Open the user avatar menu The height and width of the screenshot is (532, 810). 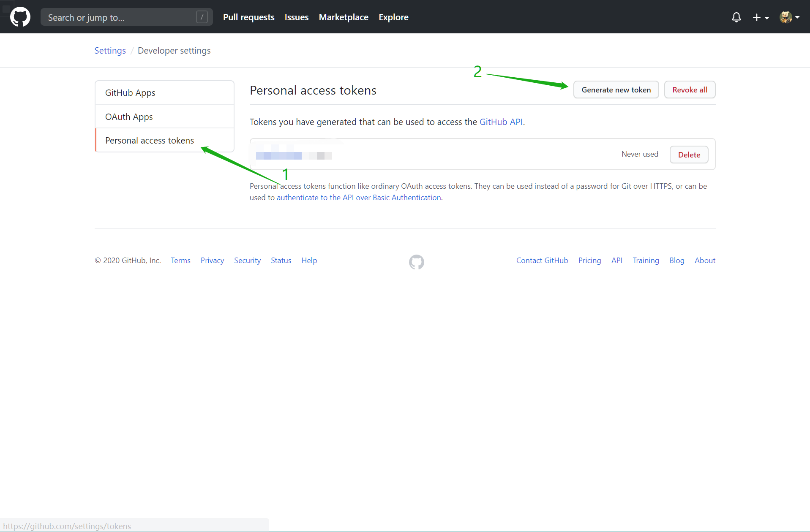tap(789, 17)
